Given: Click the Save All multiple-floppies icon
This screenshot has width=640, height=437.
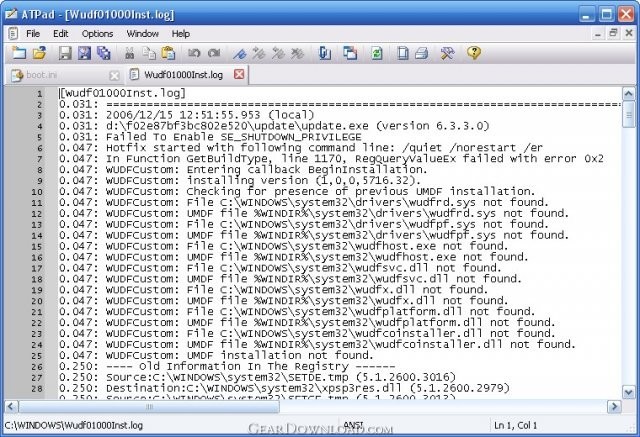Looking at the screenshot, I should [x=104, y=53].
